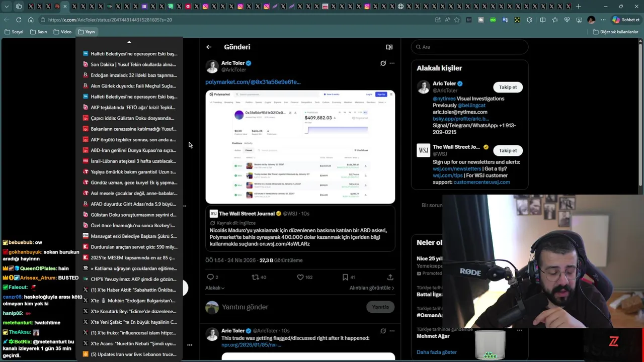Reply icon showing 2 comments
This screenshot has height=362, width=644.
[x=210, y=277]
